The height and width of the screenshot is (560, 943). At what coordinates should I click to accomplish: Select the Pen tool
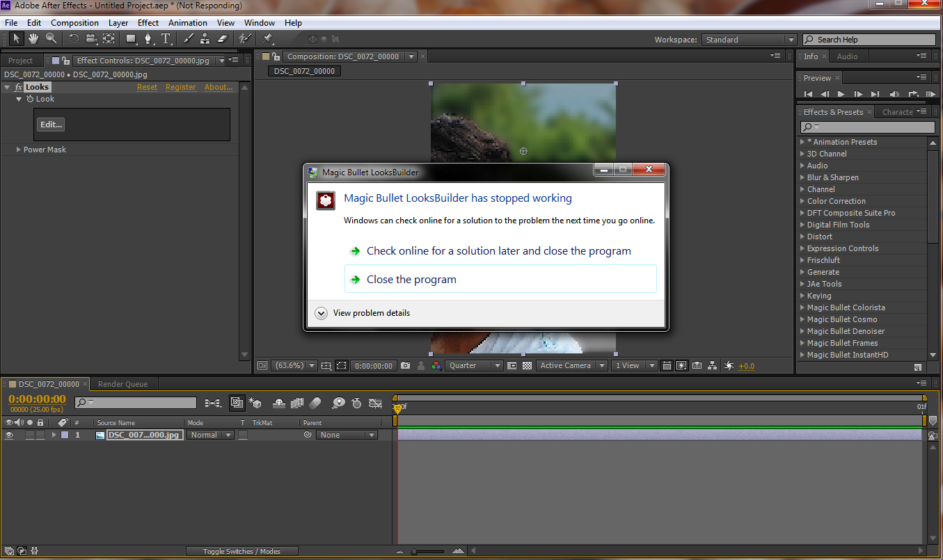[148, 39]
